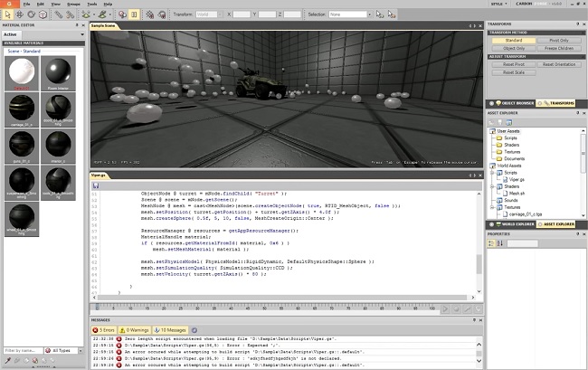Click the save icon in script editor
Viewport: 588px width, 370px height.
pyautogui.click(x=96, y=185)
